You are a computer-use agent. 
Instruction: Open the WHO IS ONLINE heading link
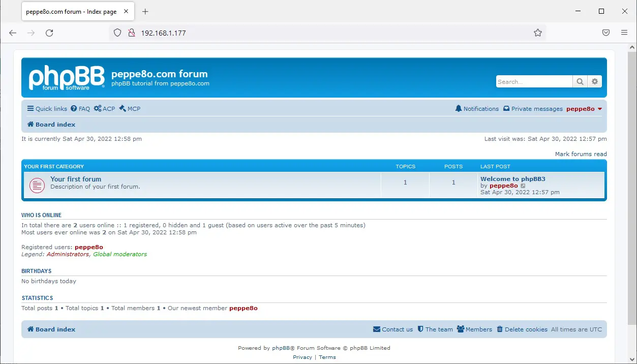point(42,215)
